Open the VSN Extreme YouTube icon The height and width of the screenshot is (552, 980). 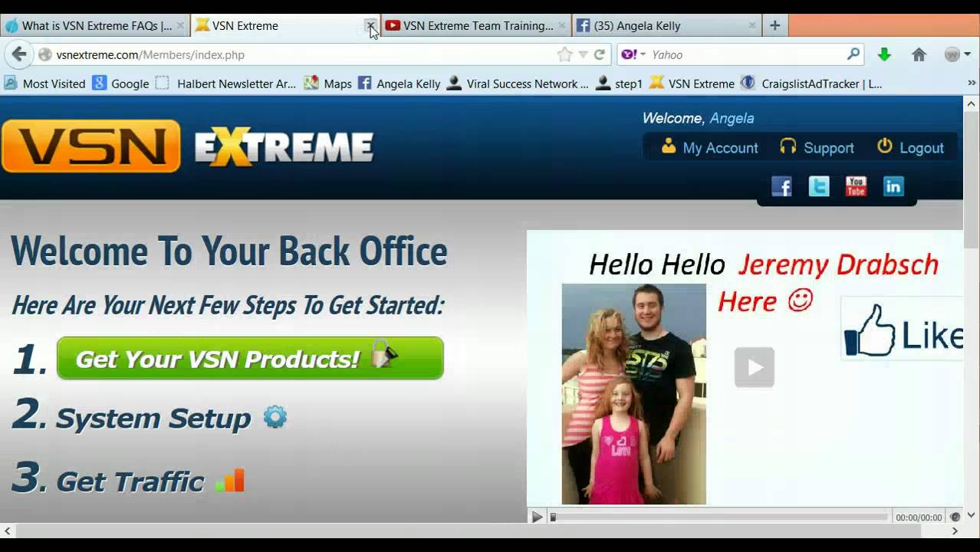click(856, 186)
